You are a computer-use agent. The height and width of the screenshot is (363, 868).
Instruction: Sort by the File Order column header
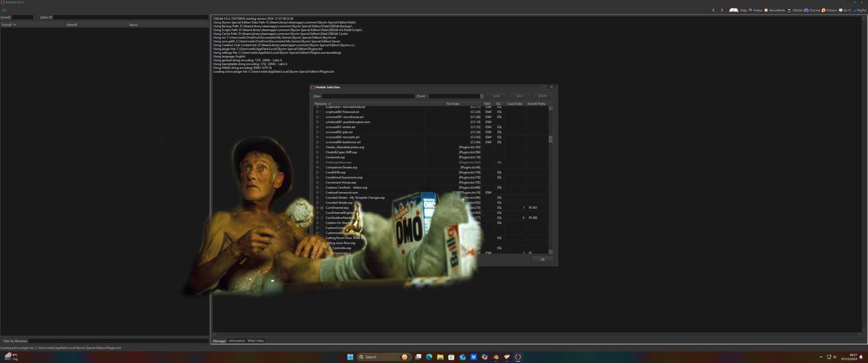click(453, 104)
